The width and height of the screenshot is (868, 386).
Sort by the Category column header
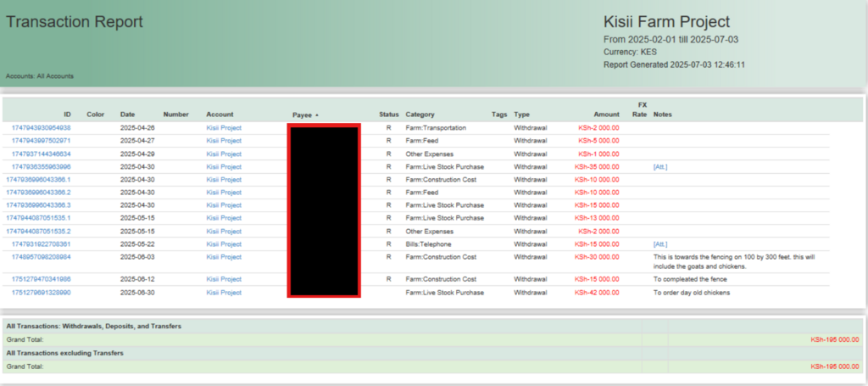point(420,115)
